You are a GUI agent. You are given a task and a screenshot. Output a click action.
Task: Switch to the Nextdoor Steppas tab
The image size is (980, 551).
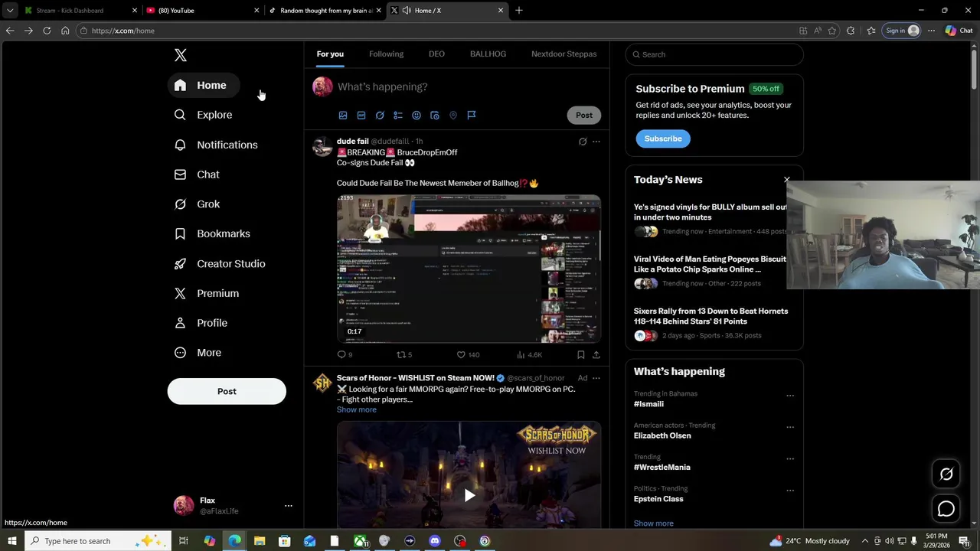563,54
